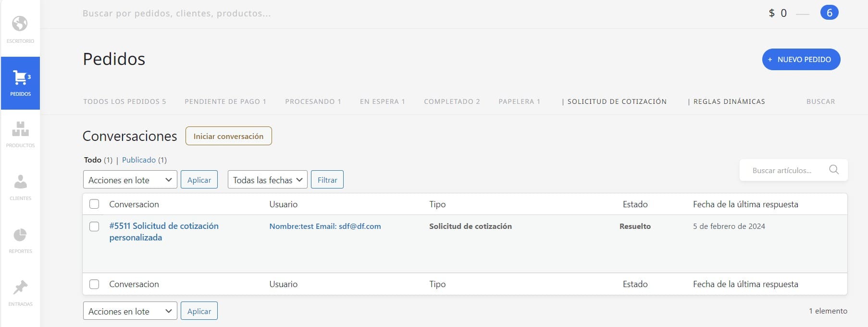Viewport: 868px width, 327px height.
Task: Open the Productos boxes icon in sidebar
Action: click(20, 129)
